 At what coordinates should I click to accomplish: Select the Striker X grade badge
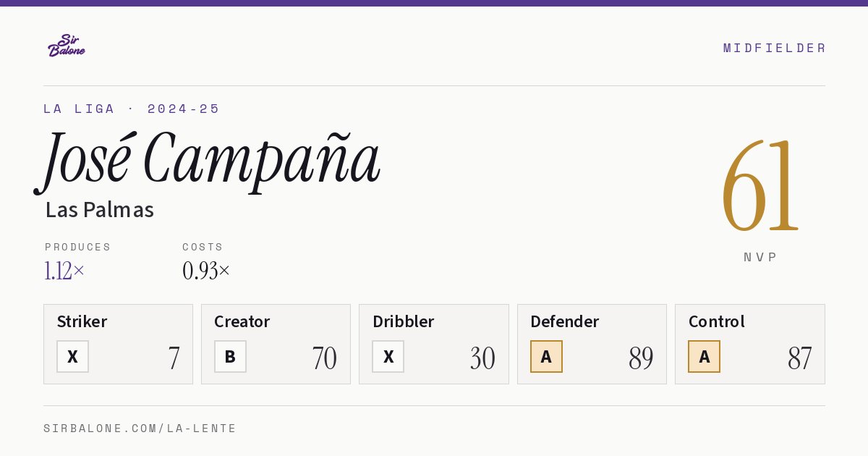click(72, 356)
